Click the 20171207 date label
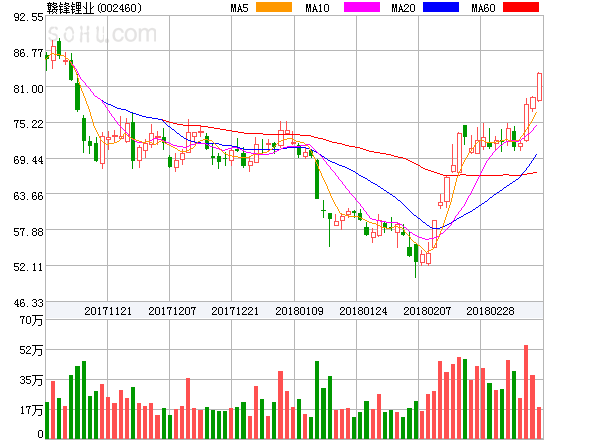 pos(172,311)
